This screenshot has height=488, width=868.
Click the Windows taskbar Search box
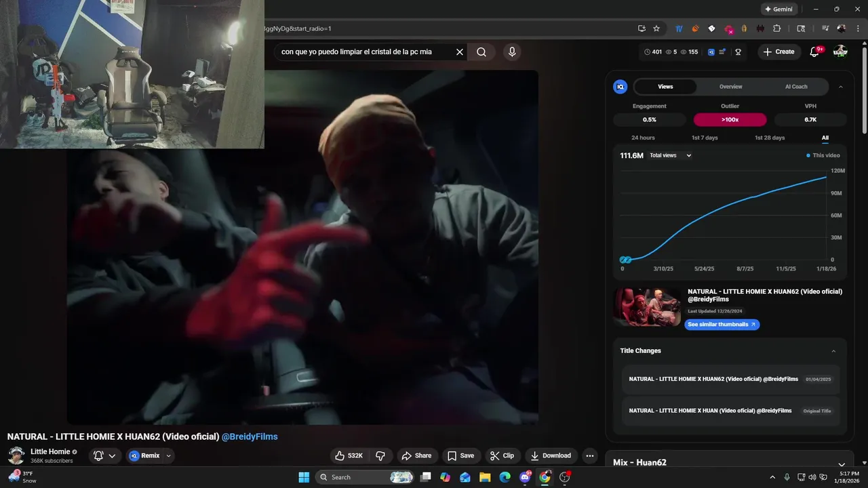tap(365, 477)
